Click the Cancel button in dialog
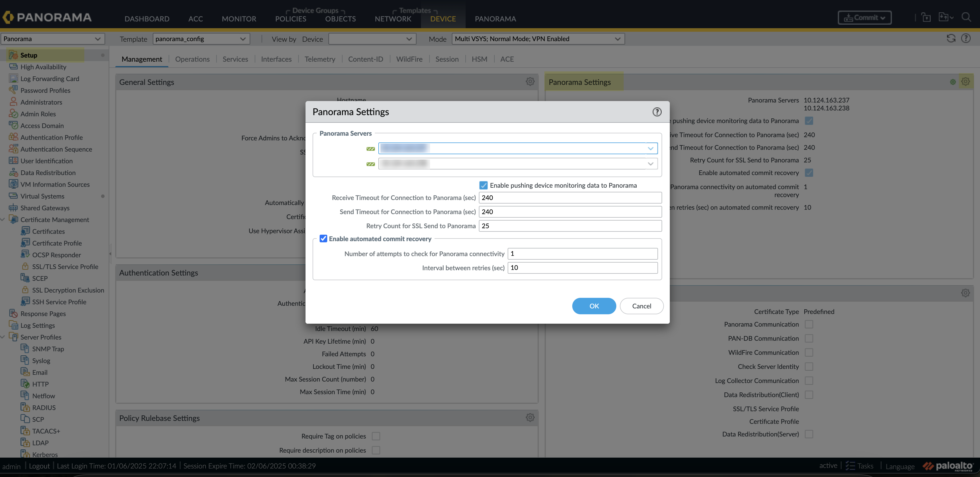The height and width of the screenshot is (477, 980). click(641, 306)
